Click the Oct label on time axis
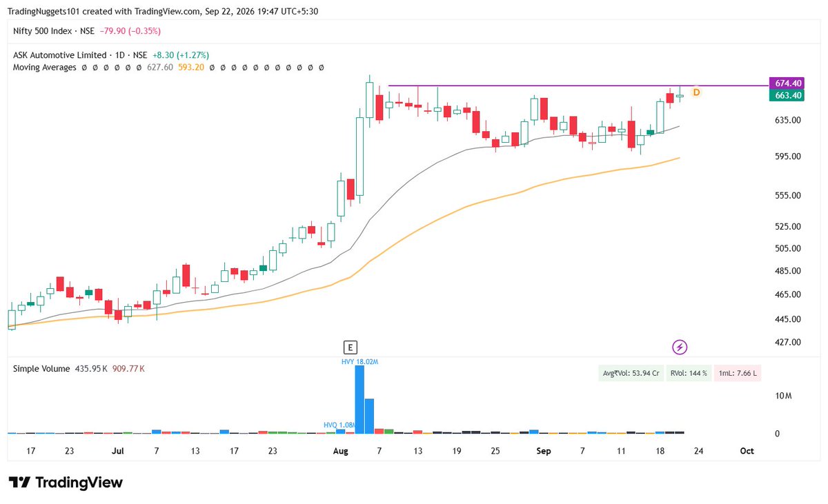This screenshot has height=504, width=828. coord(747,451)
